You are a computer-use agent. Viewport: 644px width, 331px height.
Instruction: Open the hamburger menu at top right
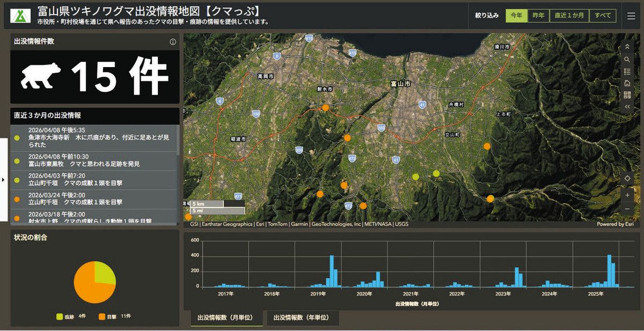click(x=631, y=16)
